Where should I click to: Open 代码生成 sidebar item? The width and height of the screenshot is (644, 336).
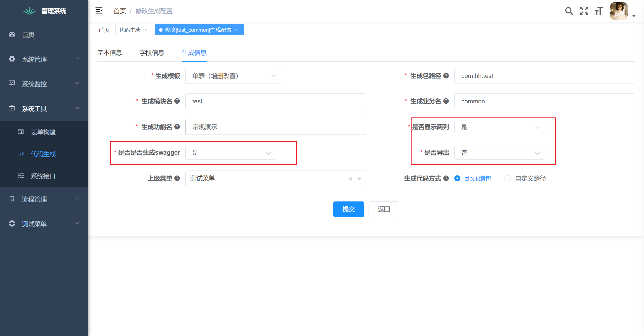click(x=44, y=154)
